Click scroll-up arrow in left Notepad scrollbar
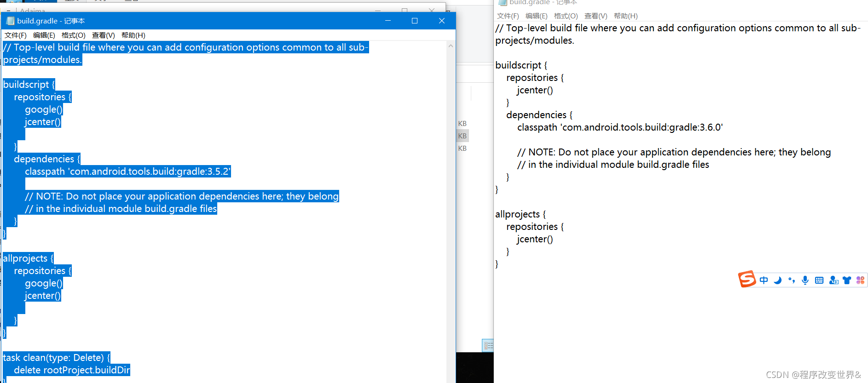 451,46
